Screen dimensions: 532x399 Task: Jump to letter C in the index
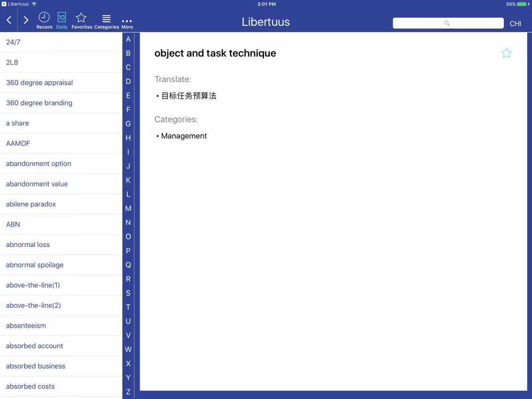tap(128, 67)
